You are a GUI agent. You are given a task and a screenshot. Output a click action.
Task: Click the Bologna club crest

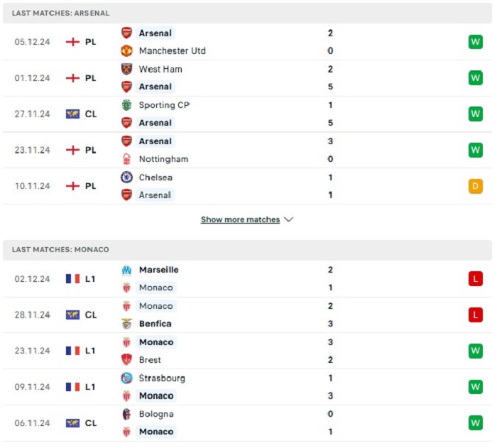pos(126,414)
